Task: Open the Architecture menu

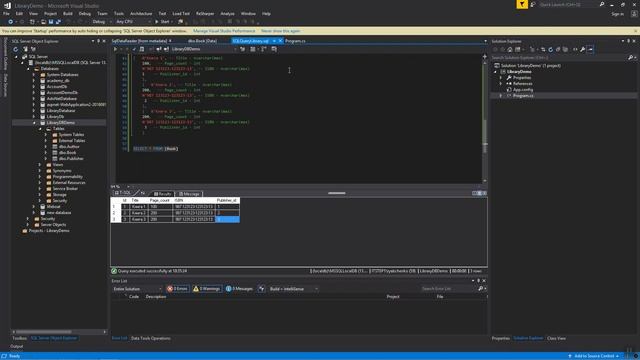Action: coord(141,13)
